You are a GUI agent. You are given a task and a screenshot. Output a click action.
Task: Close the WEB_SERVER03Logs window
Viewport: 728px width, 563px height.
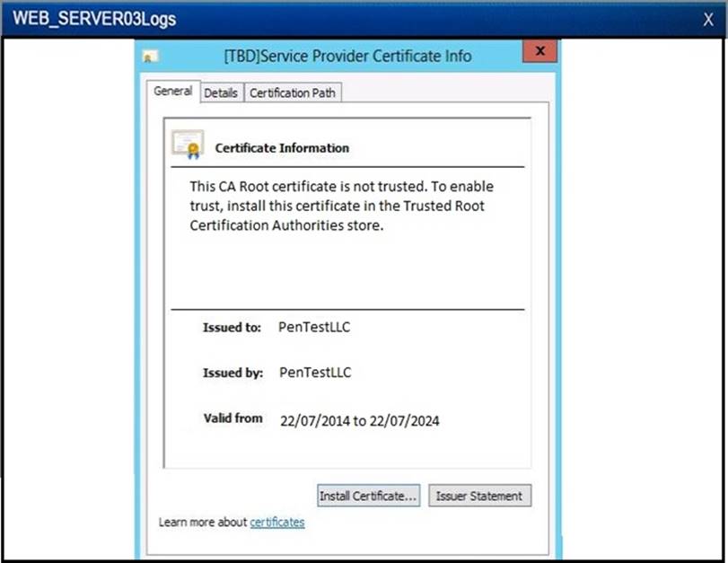coord(706,18)
